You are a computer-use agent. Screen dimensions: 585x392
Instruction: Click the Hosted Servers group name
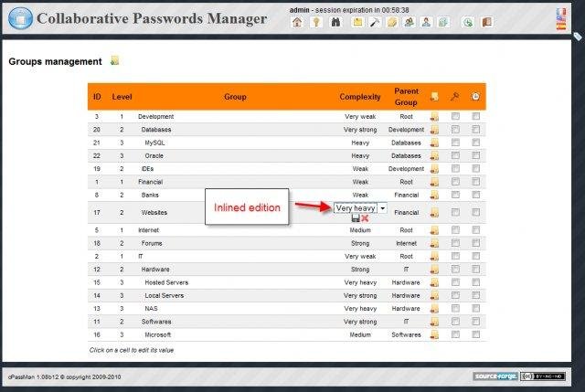(x=166, y=282)
